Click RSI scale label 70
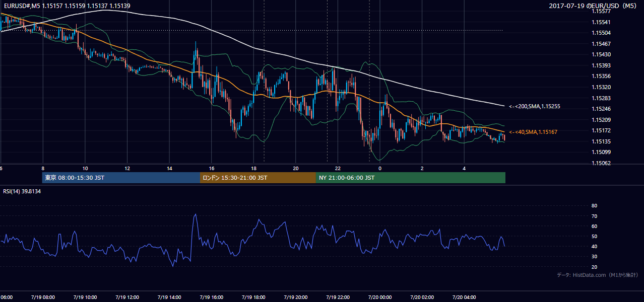This screenshot has height=302, width=644. coord(594,216)
